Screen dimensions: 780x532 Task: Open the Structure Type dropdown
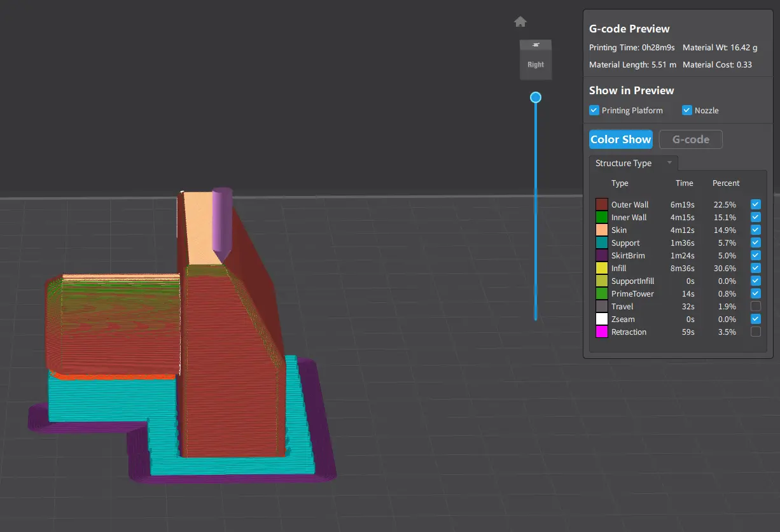tap(634, 163)
